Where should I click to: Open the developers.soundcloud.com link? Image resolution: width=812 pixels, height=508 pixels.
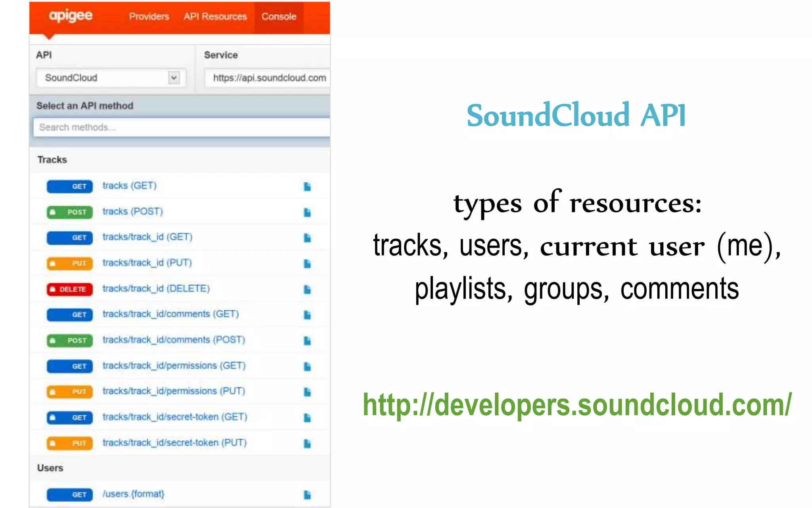pyautogui.click(x=577, y=405)
